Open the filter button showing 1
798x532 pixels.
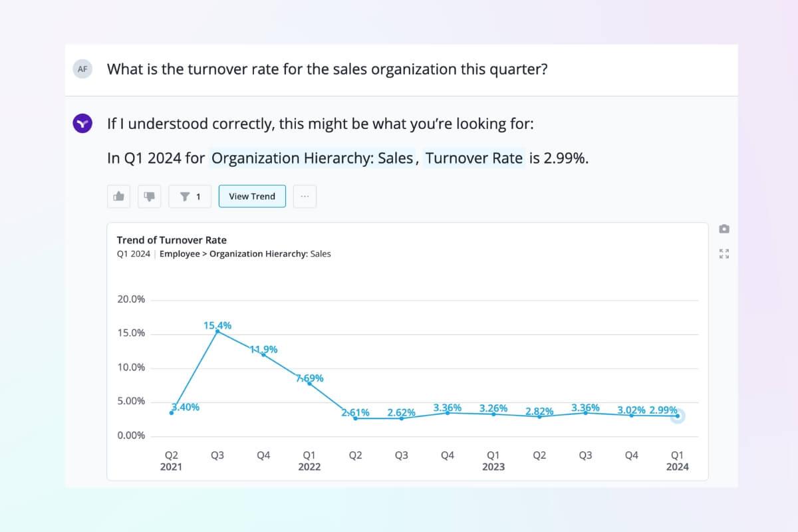pos(190,196)
